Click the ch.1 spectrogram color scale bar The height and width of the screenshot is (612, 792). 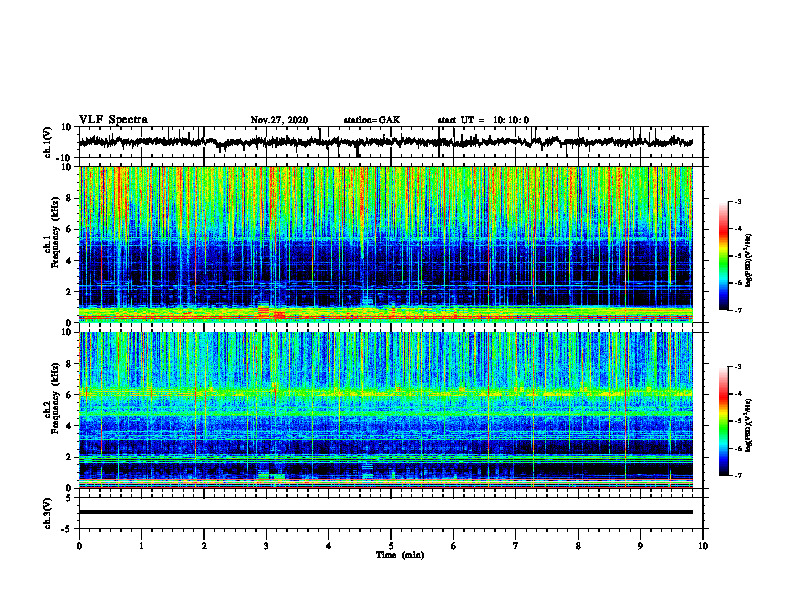[724, 256]
